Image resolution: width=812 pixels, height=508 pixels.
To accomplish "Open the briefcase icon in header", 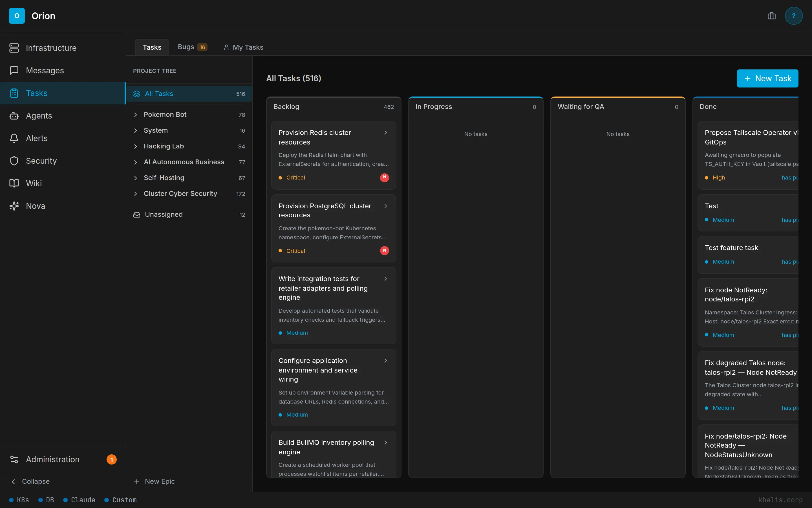I will click(x=771, y=16).
